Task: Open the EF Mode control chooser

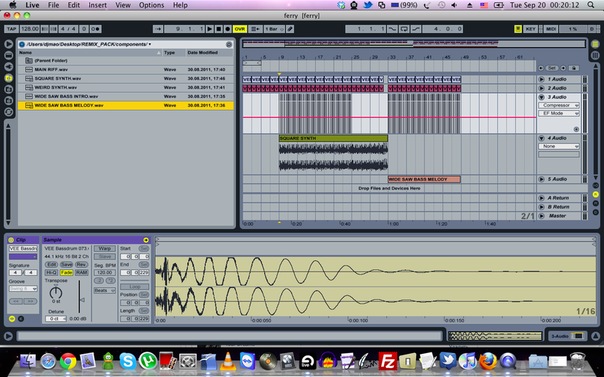Action: [x=559, y=113]
